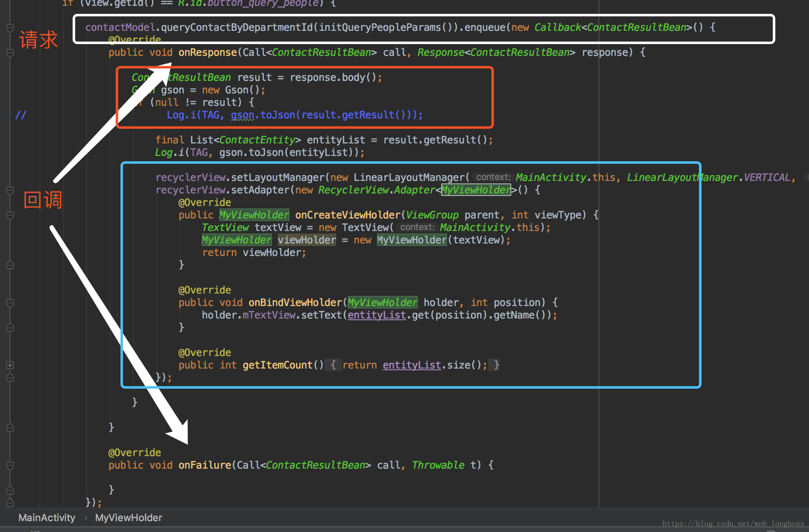The image size is (809, 532).
Task: Click underlined entityList in onBindViewHolder
Action: coord(377,315)
